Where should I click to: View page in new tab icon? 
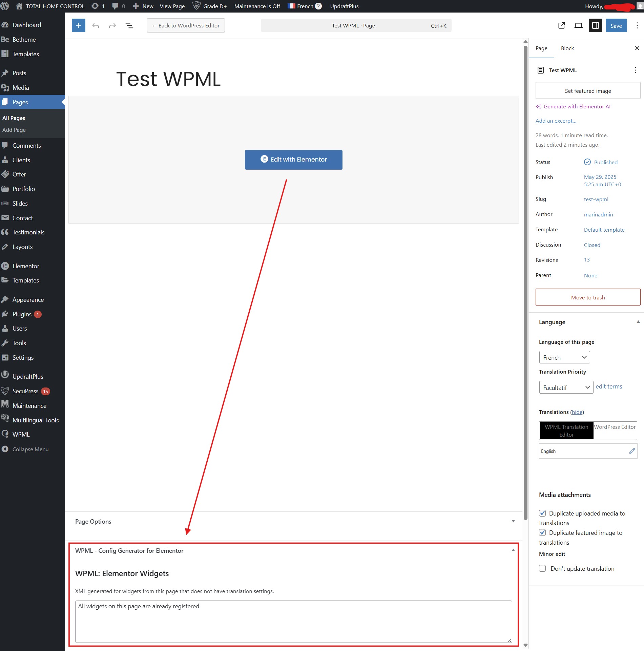[561, 25]
